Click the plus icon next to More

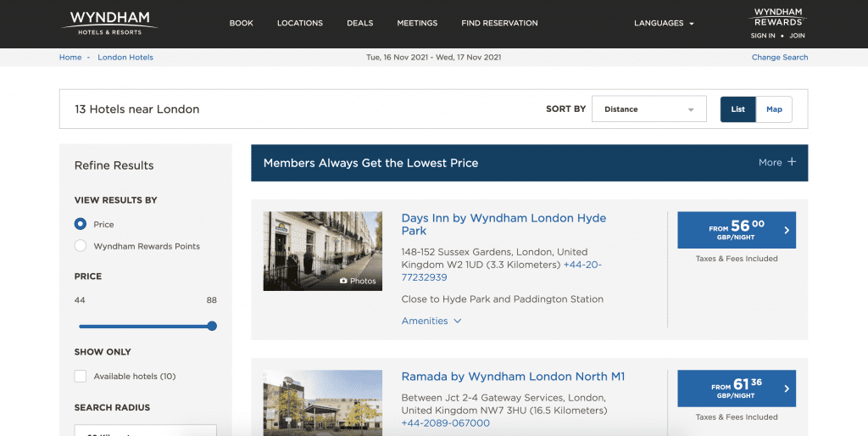[x=792, y=162]
